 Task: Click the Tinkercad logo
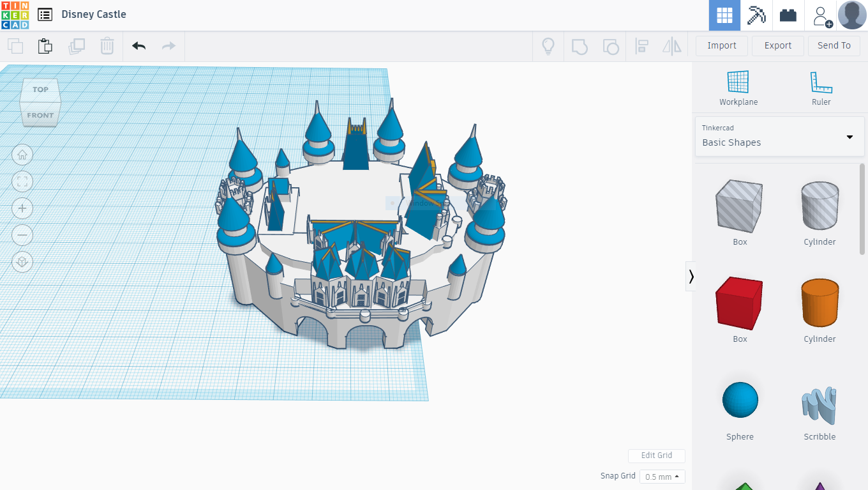click(x=15, y=15)
